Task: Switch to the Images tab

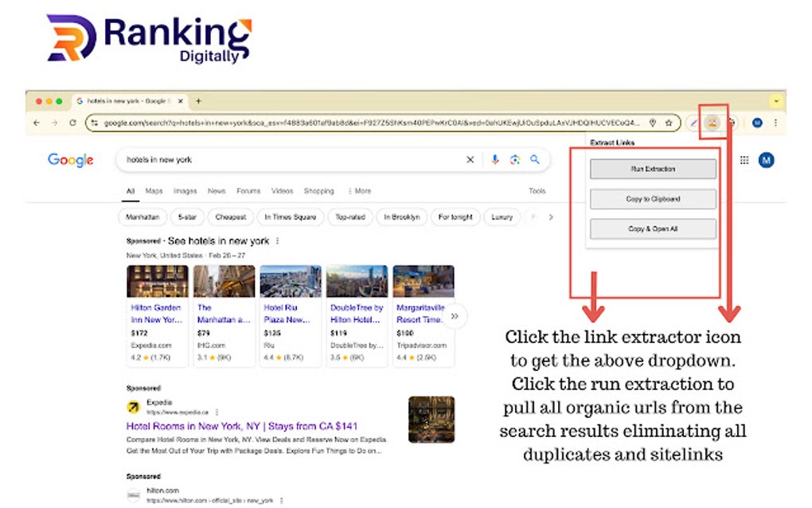Action: 185,191
